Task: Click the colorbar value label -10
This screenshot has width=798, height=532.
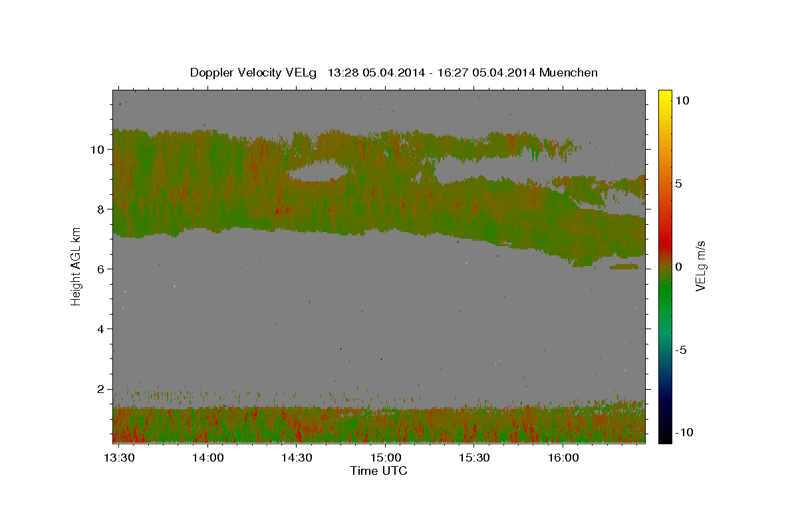Action: [x=684, y=432]
